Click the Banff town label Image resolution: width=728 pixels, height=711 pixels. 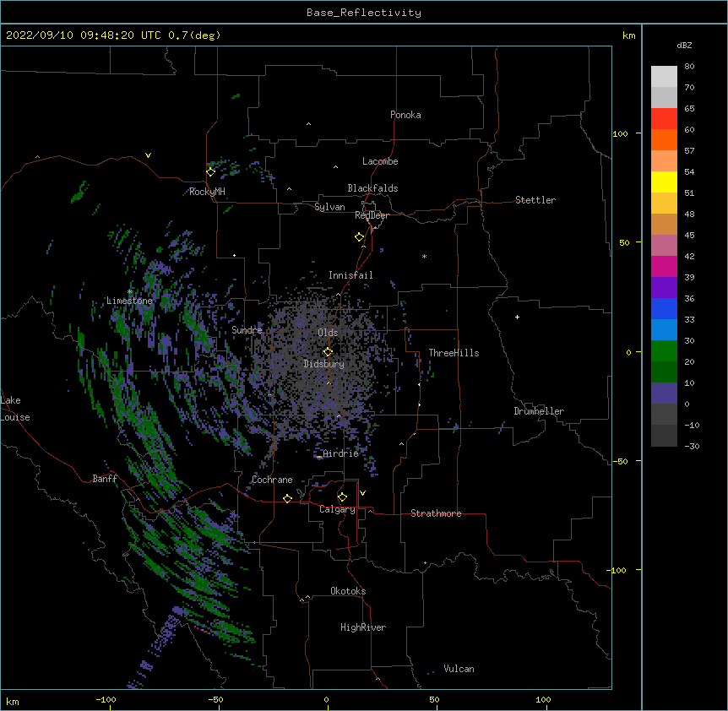point(105,479)
